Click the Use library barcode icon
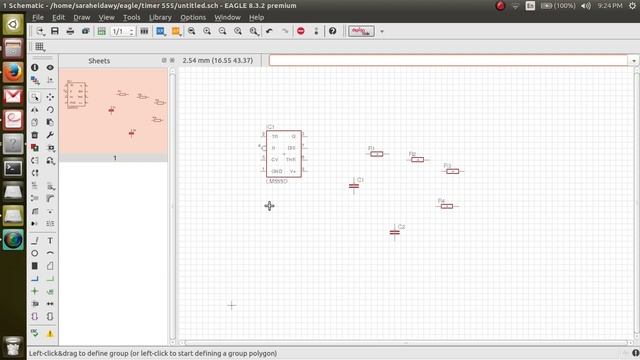Viewport: 640px width, 360px height. click(144, 31)
